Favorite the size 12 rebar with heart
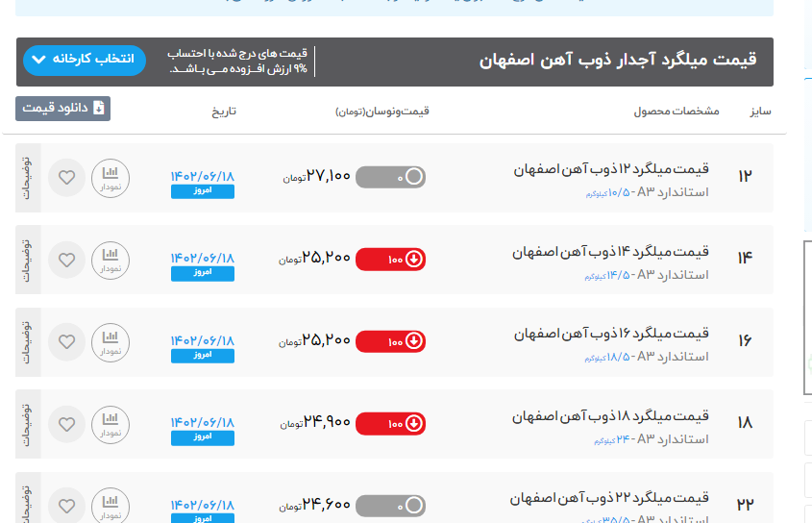Screen dimensions: 812x523 tap(66, 178)
